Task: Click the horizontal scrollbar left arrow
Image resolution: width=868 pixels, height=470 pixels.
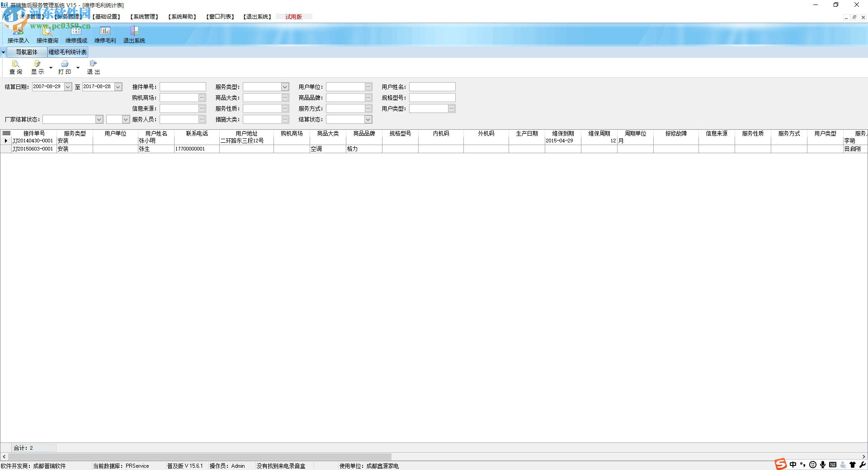Action: [x=4, y=456]
